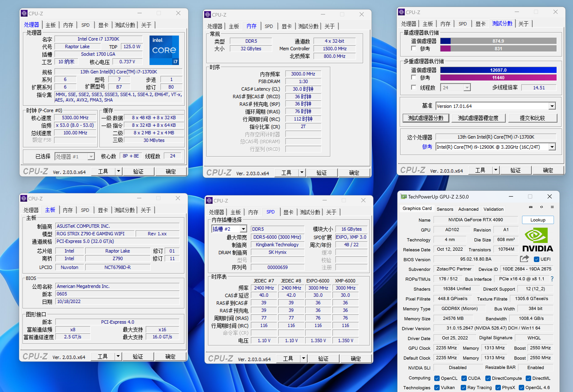The width and height of the screenshot is (573, 392).
Task: Toggle the Vulkan checkbox
Action: (437, 388)
